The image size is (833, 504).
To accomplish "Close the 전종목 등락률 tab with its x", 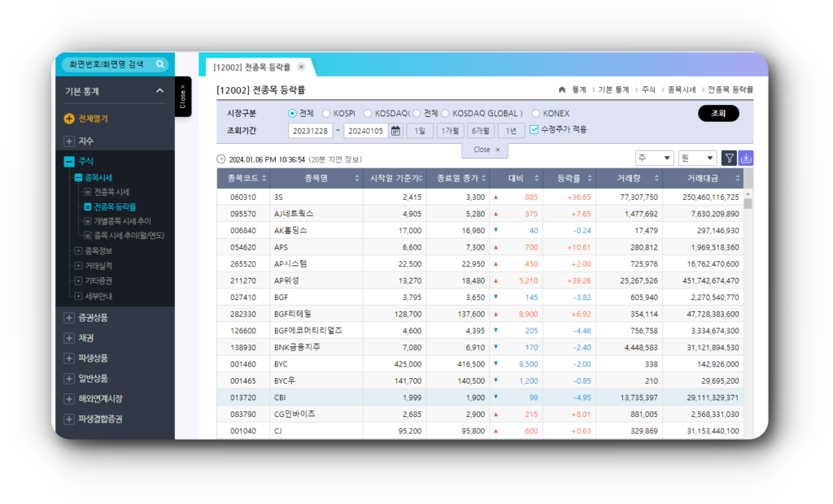I will pos(301,67).
